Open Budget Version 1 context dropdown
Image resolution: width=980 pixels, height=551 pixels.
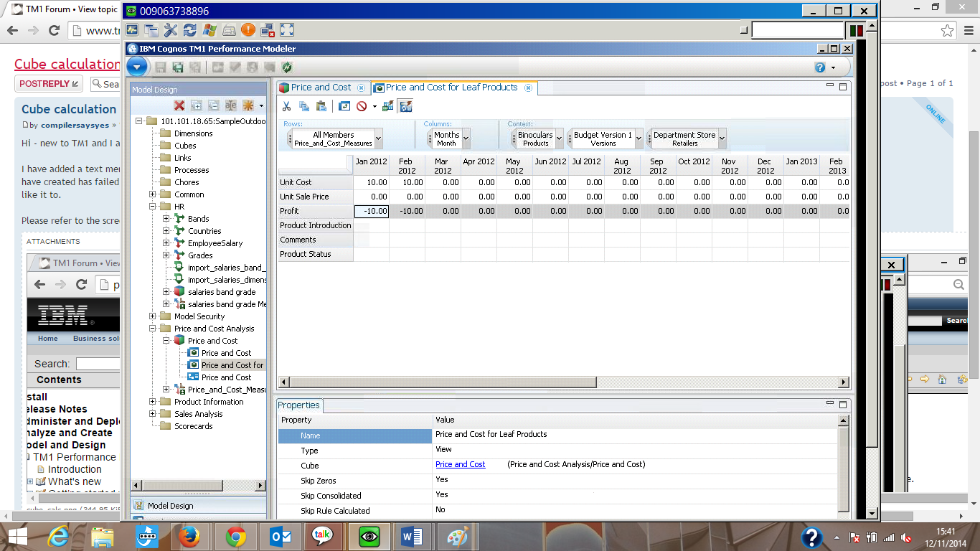[639, 138]
